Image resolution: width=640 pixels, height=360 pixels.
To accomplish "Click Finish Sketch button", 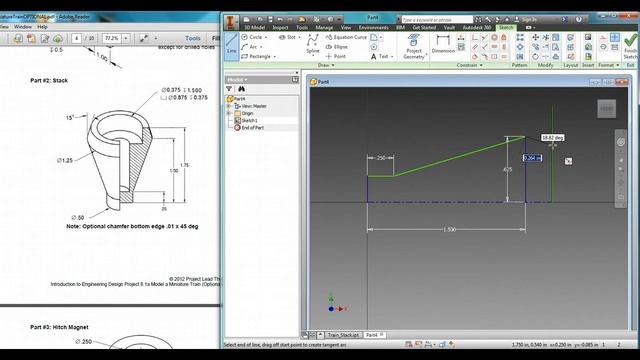I will tap(631, 46).
